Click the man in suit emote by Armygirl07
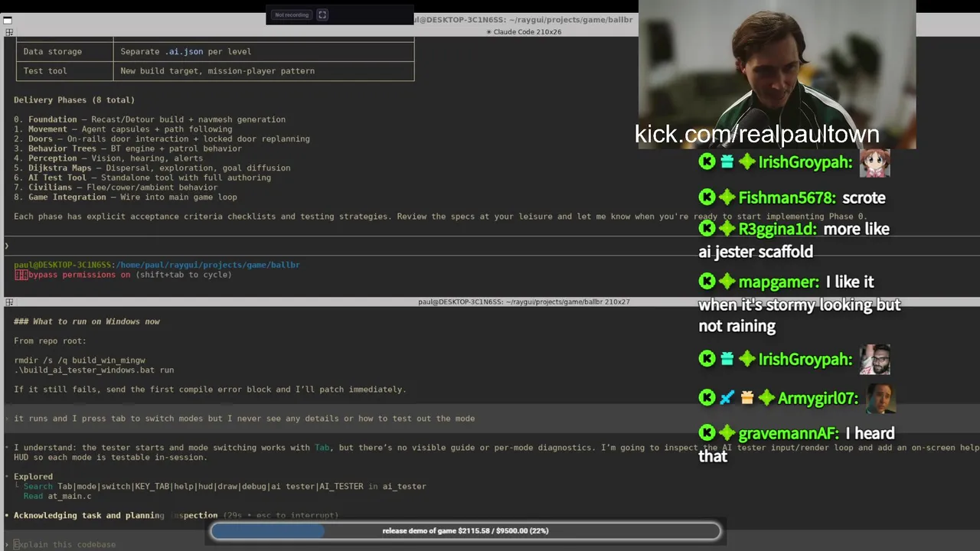 coord(880,398)
